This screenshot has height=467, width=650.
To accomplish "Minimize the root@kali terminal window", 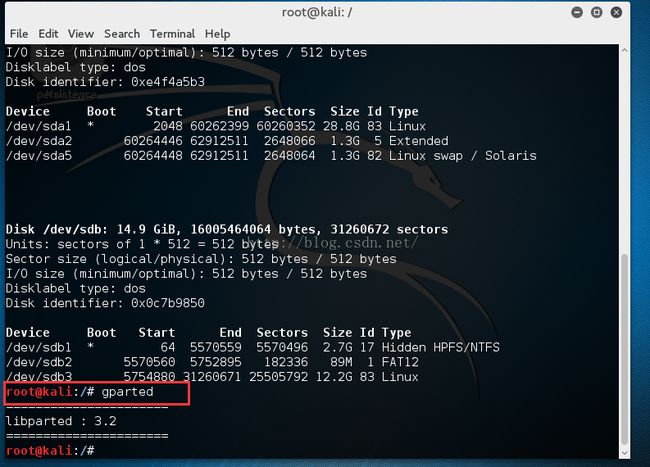I will pyautogui.click(x=577, y=12).
